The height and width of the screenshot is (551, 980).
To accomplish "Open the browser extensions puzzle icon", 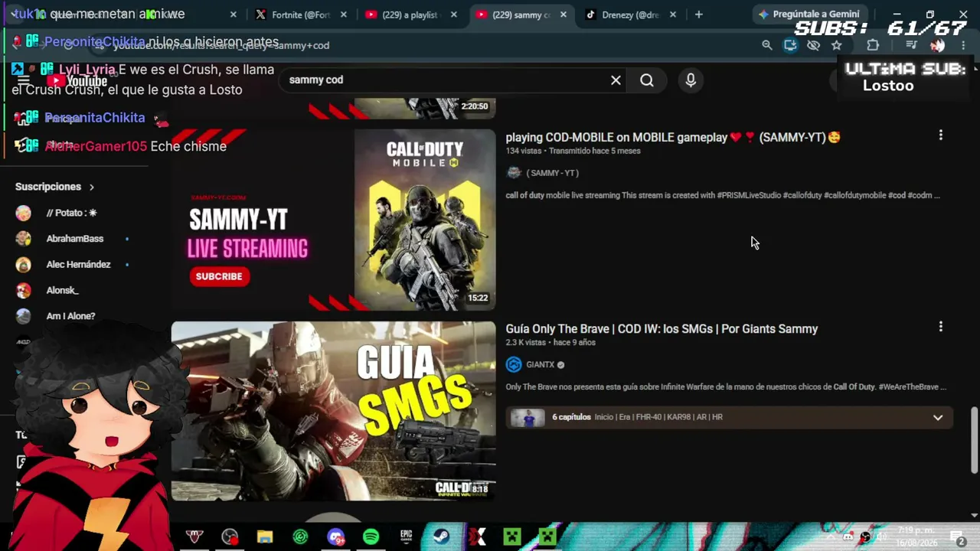I will coord(873,45).
